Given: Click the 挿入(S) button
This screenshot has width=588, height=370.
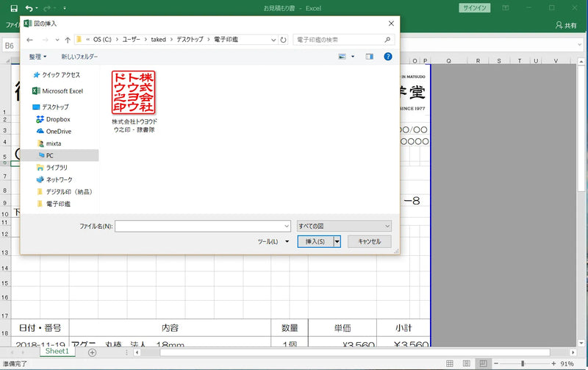Looking at the screenshot, I should (315, 242).
